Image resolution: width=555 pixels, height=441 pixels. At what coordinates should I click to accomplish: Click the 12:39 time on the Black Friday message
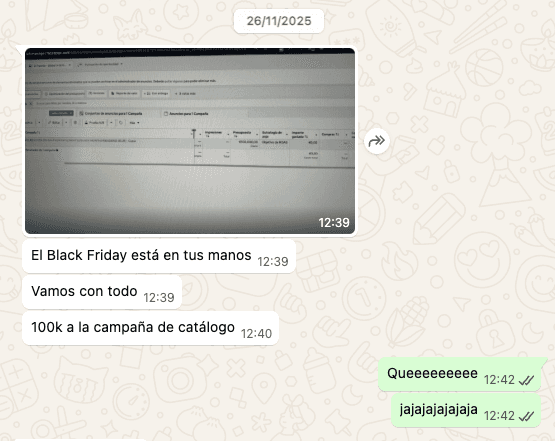click(273, 262)
